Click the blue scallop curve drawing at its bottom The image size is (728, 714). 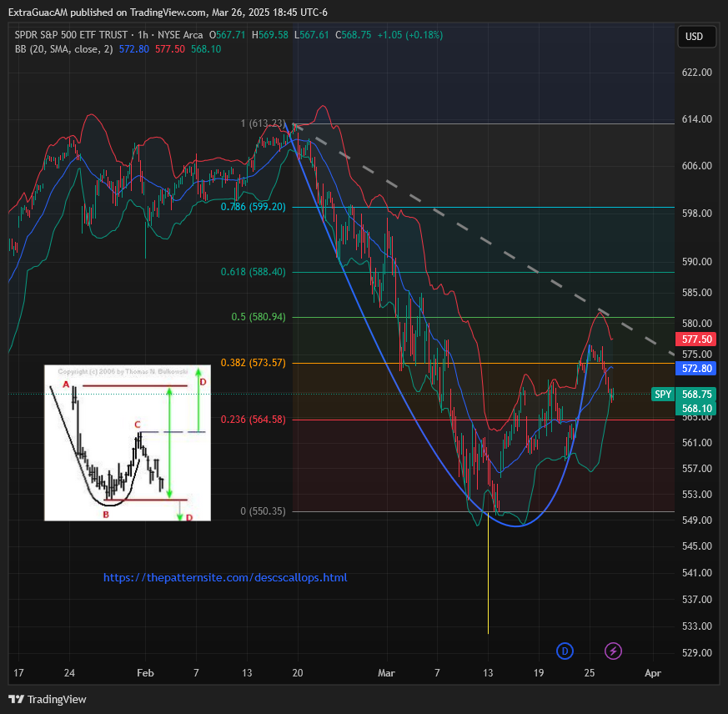point(516,525)
